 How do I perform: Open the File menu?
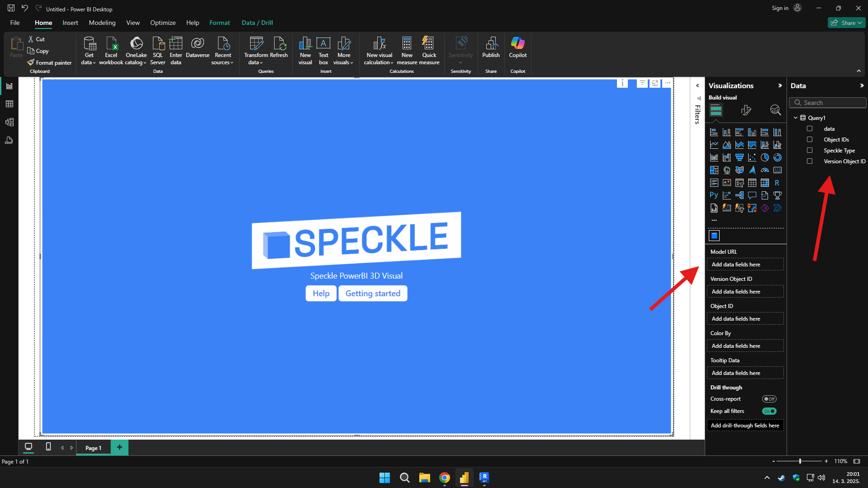pos(15,23)
